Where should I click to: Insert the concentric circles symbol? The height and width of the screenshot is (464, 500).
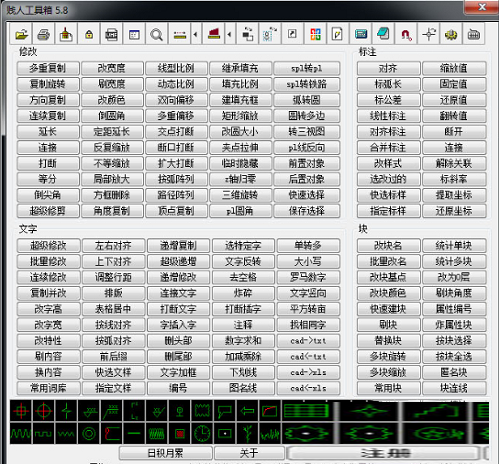click(89, 433)
